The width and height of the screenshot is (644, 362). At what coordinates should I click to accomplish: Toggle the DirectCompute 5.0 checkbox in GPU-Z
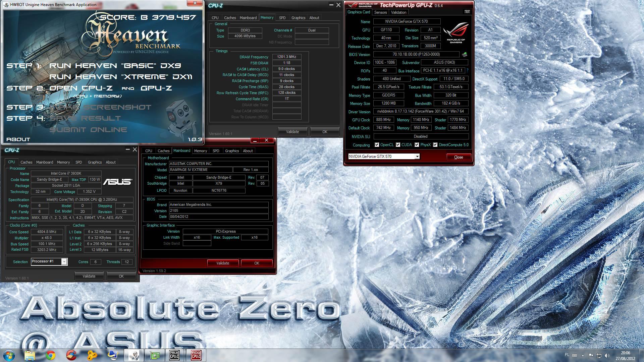pyautogui.click(x=435, y=145)
